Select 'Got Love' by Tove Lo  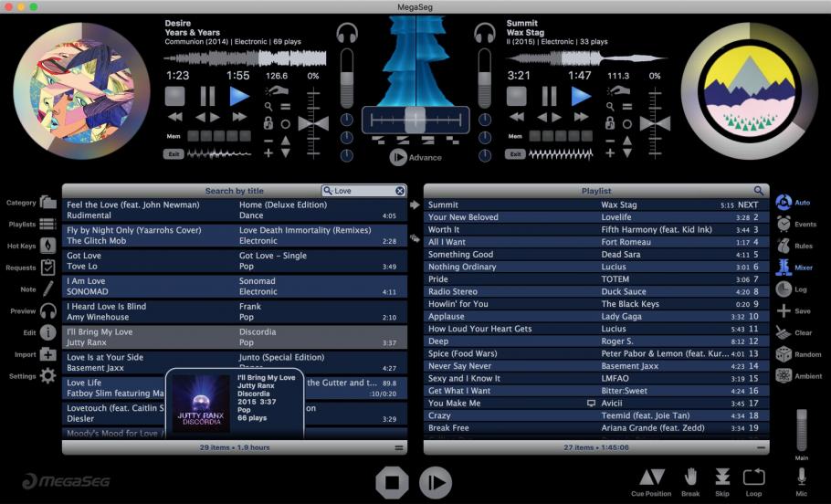[x=235, y=261]
